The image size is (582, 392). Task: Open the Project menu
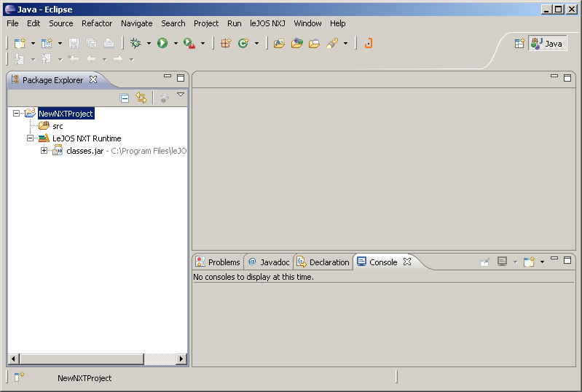coord(206,23)
